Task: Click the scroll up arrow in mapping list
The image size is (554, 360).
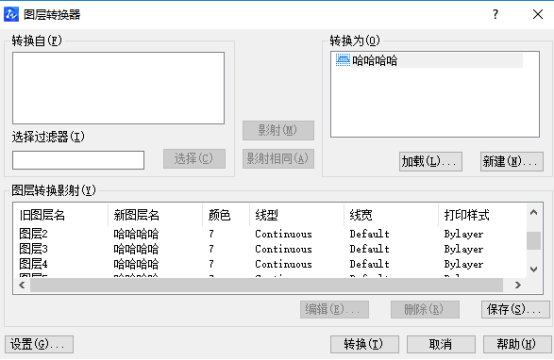Action: (534, 213)
